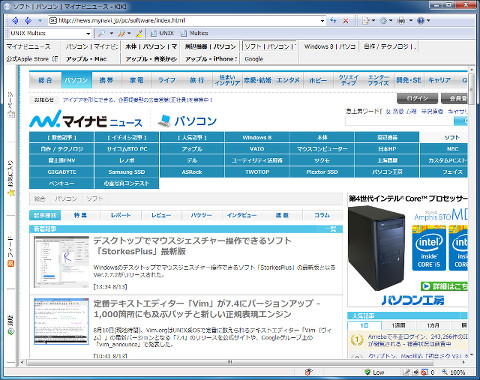Screen dimensions: 480x380
Task: Open the orange feed sidebar icon
Action: (11, 264)
